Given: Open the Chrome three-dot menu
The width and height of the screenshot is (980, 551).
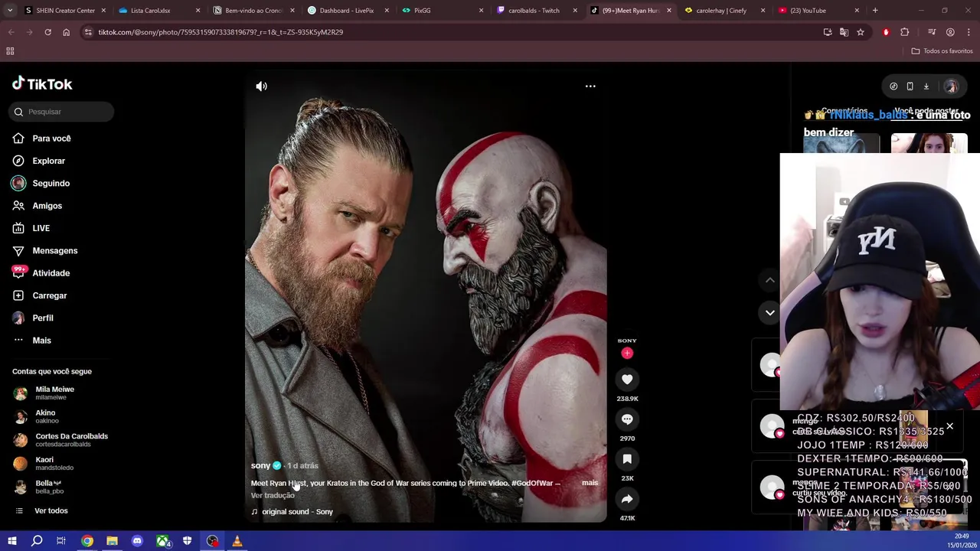Looking at the screenshot, I should 969,32.
